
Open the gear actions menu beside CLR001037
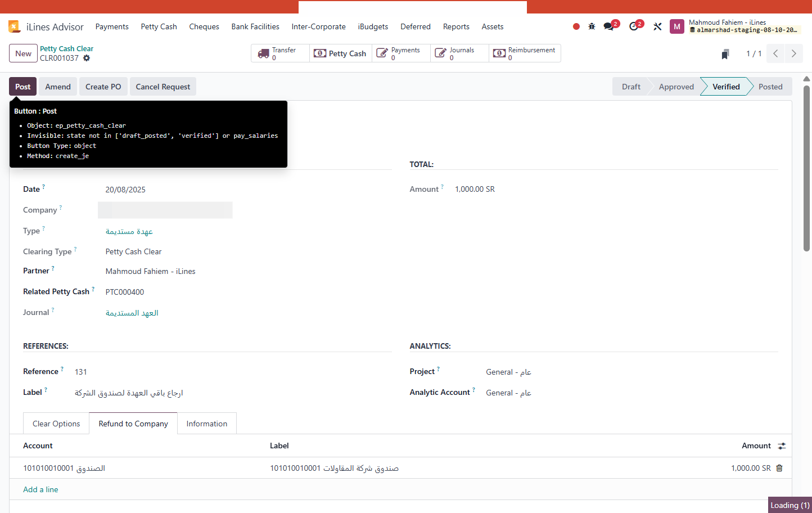(87, 58)
